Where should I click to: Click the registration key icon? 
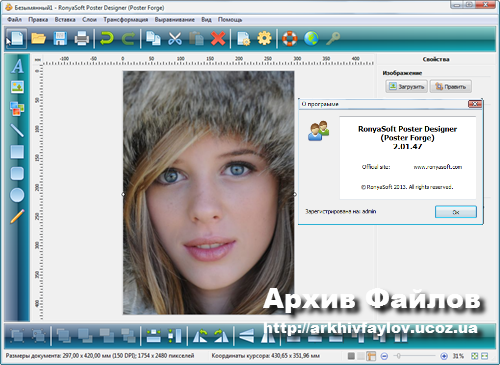tap(333, 38)
